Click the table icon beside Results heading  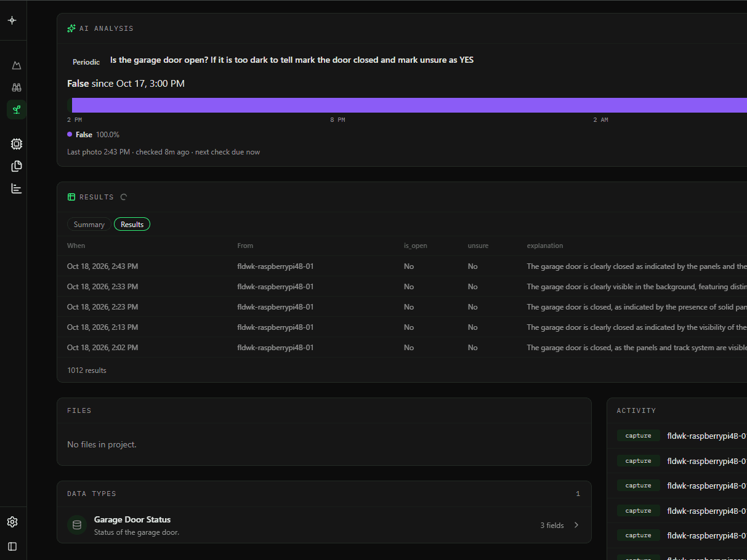click(71, 197)
